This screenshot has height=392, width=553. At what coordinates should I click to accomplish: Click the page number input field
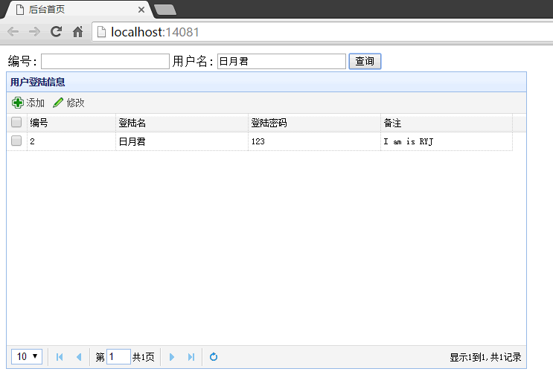[118, 357]
